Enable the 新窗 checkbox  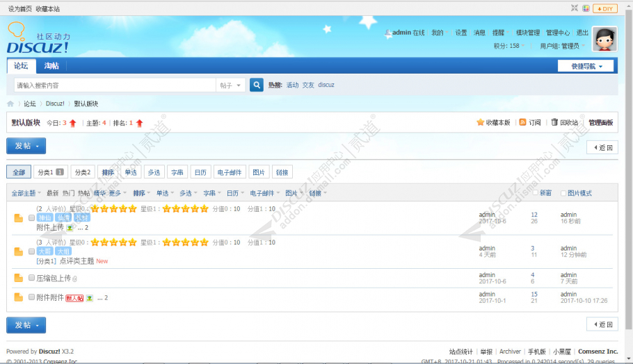point(536,192)
